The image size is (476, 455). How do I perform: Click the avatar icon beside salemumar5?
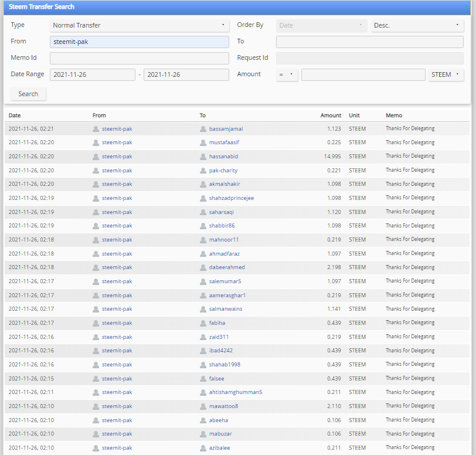203,281
